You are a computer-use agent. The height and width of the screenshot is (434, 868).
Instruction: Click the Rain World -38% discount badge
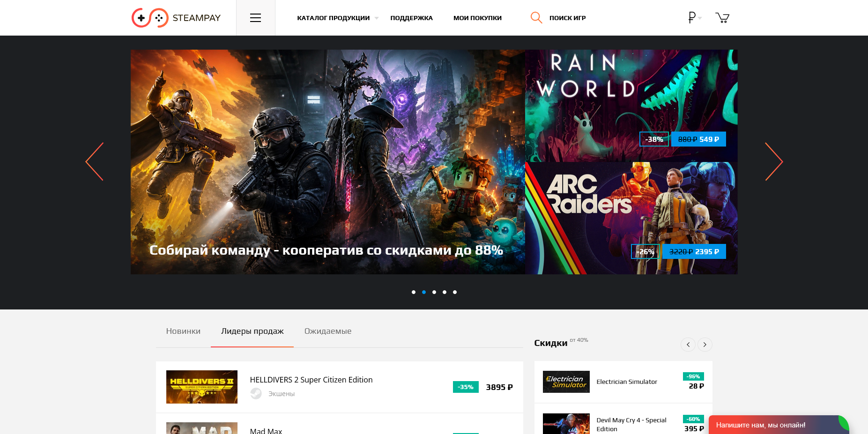[x=654, y=139]
